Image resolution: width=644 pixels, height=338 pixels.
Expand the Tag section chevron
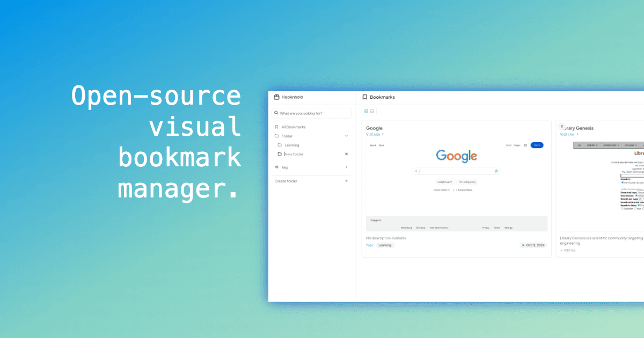coord(346,167)
